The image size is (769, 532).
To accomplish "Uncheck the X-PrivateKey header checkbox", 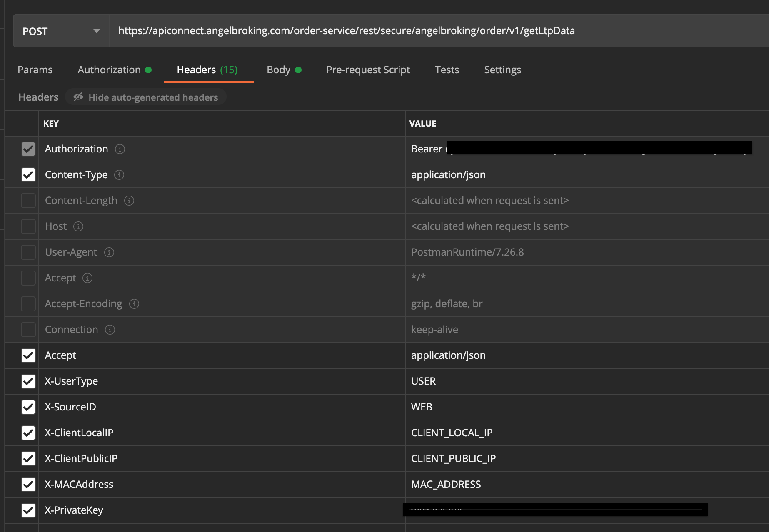I will 28,510.
